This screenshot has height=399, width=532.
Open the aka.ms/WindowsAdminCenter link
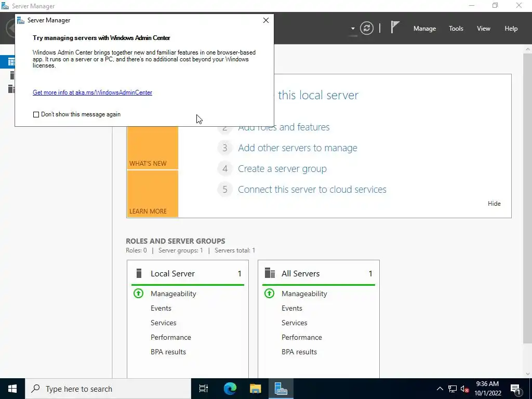[x=92, y=92]
